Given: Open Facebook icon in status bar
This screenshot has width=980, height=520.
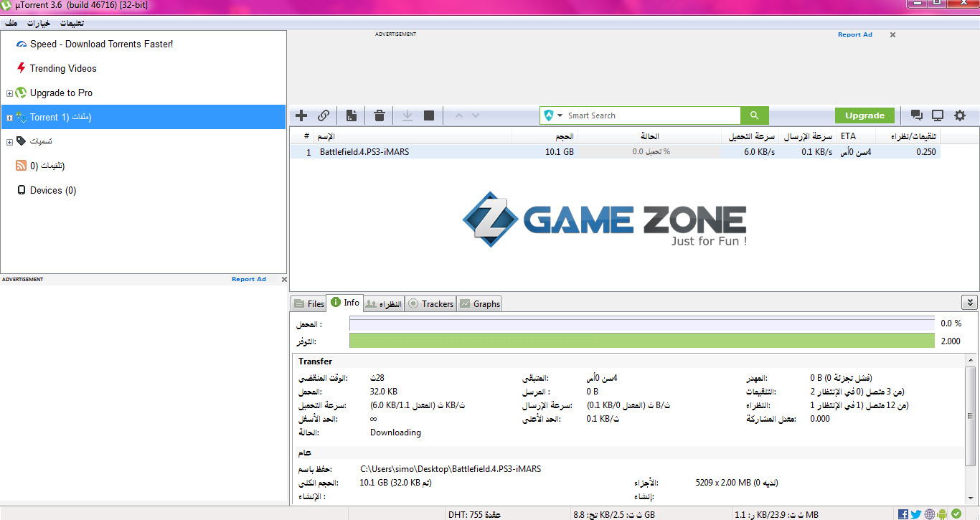Looking at the screenshot, I should point(903,514).
